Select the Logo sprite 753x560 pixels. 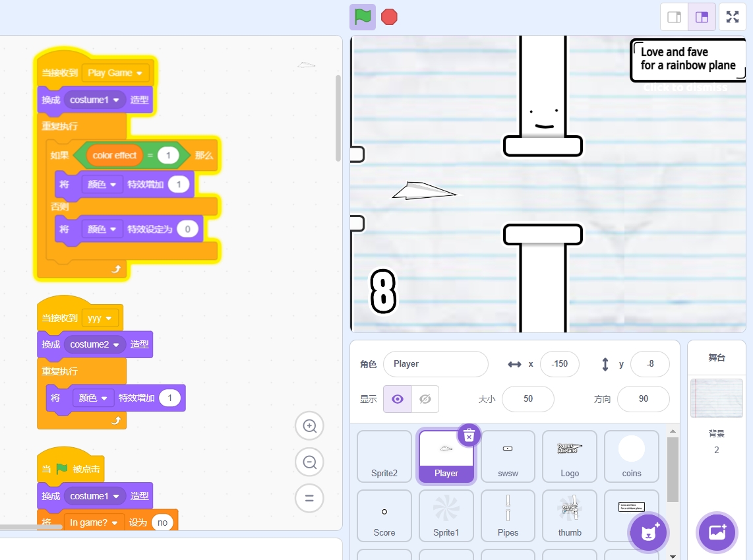(x=570, y=456)
